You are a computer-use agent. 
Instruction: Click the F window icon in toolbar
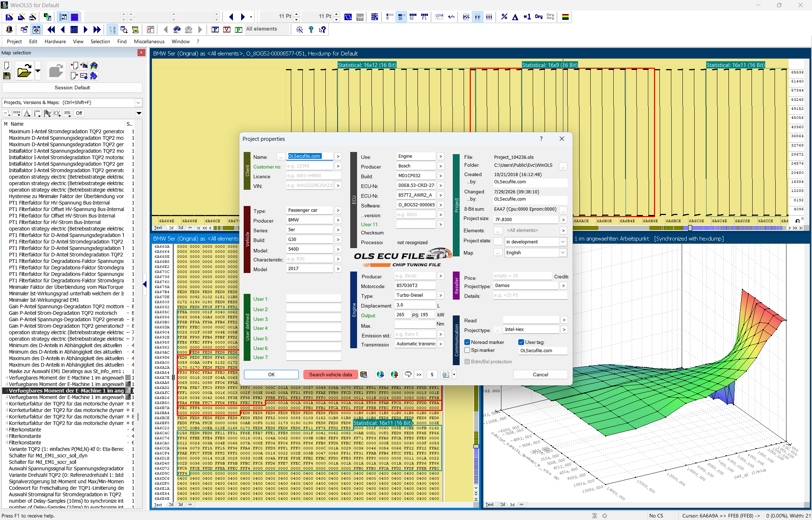(x=215, y=30)
